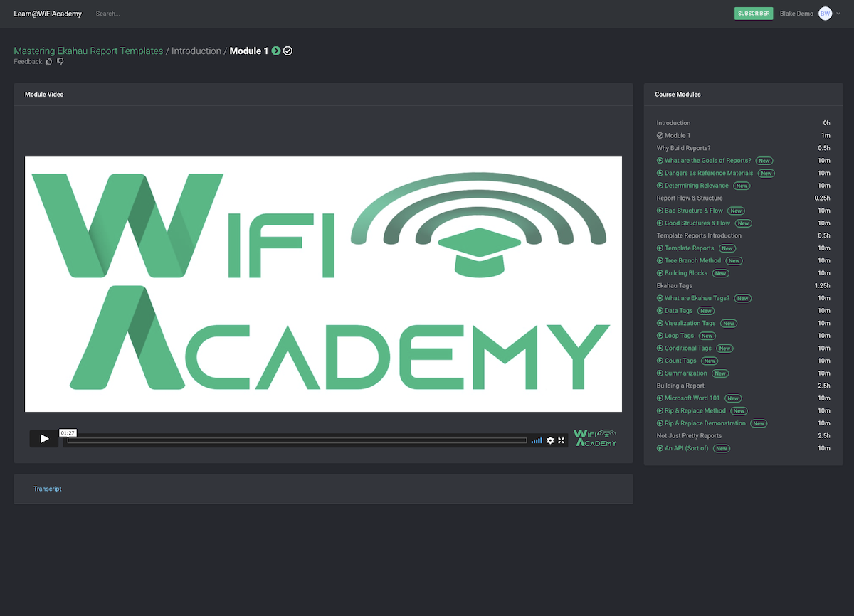Play the module video

click(x=44, y=439)
